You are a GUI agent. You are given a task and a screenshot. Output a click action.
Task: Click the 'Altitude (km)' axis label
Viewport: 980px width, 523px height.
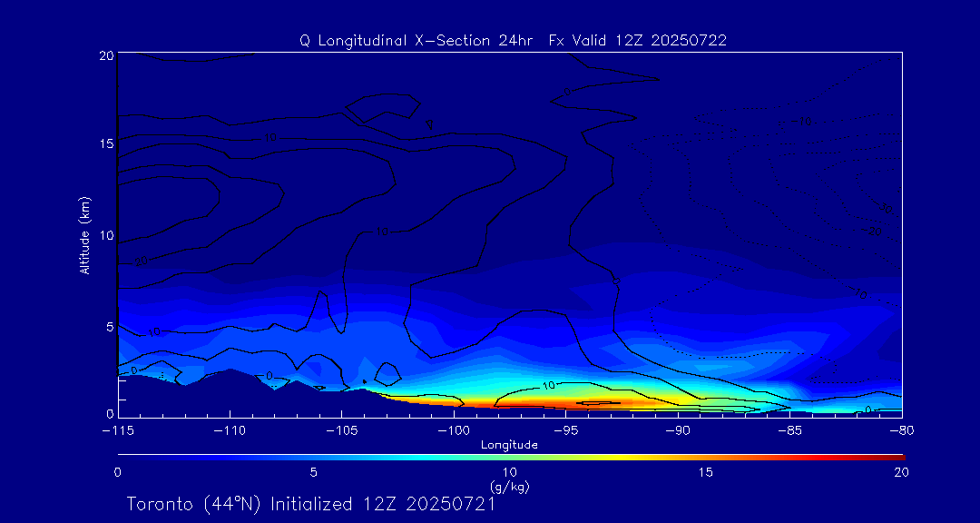pyautogui.click(x=85, y=236)
